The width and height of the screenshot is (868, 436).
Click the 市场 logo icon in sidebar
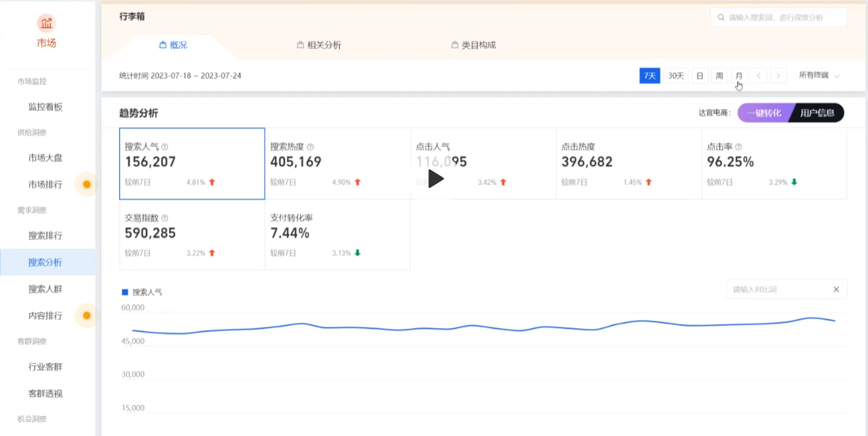[46, 24]
